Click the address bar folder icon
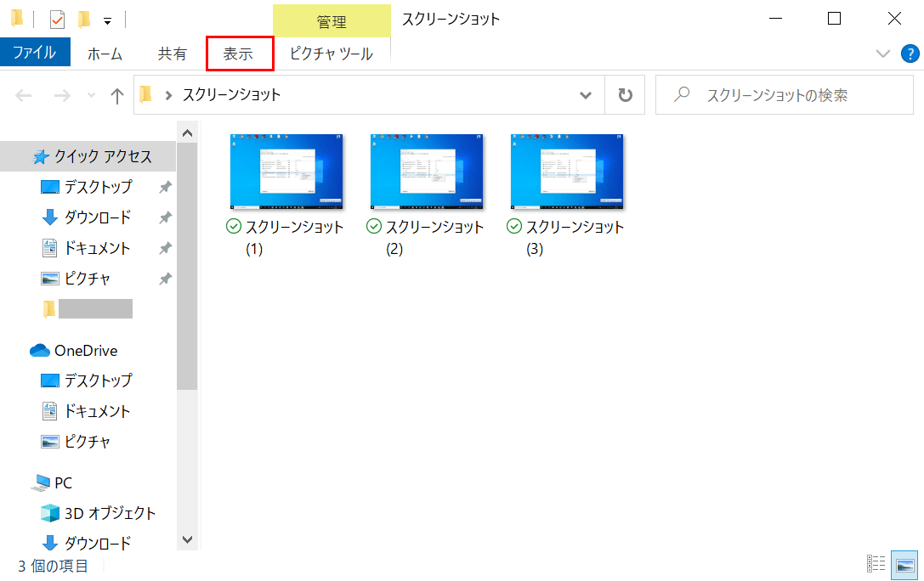Screen dimensions: 924x581 145,94
